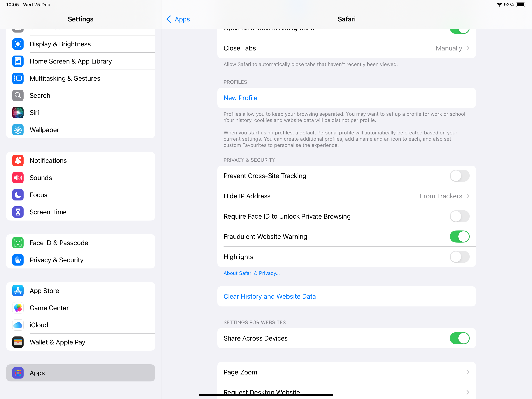Tap the Privacy & Security hand icon

(x=18, y=260)
